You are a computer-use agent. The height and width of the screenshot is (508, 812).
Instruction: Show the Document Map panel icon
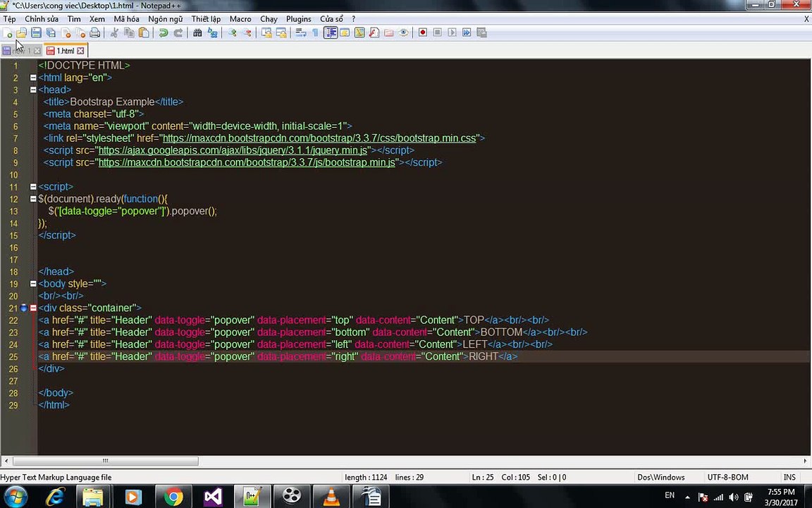point(359,32)
